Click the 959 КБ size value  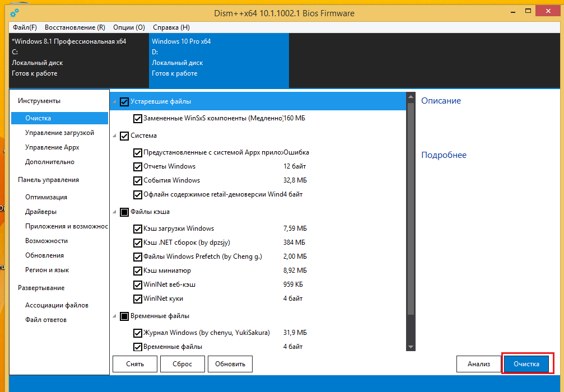coord(293,284)
